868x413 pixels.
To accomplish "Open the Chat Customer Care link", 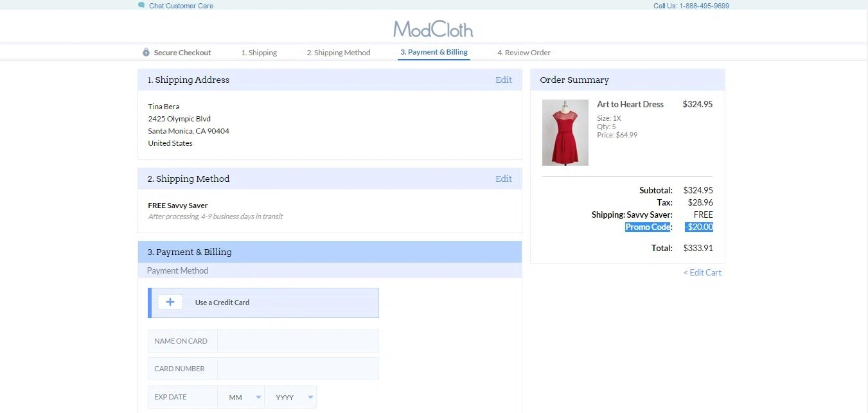I will pyautogui.click(x=181, y=6).
